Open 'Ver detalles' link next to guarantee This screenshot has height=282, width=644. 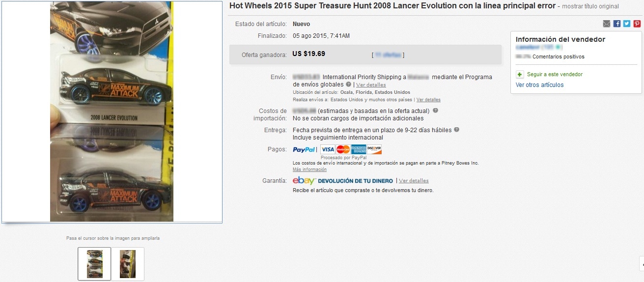(414, 181)
